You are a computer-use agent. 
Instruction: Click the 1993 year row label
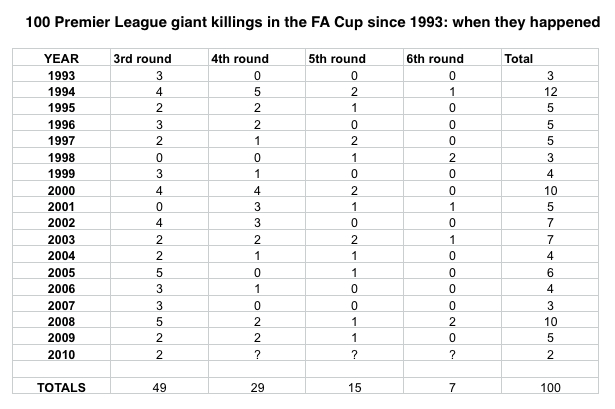coord(61,75)
